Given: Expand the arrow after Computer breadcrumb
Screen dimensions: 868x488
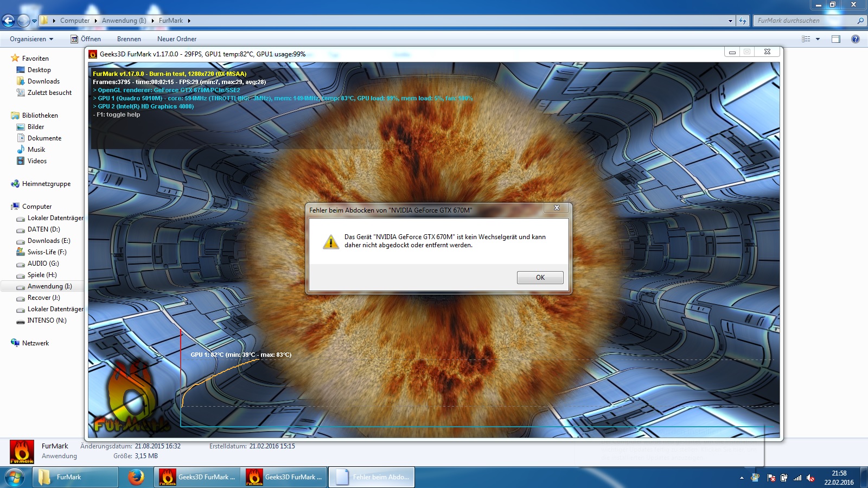Looking at the screenshot, I should (96, 21).
